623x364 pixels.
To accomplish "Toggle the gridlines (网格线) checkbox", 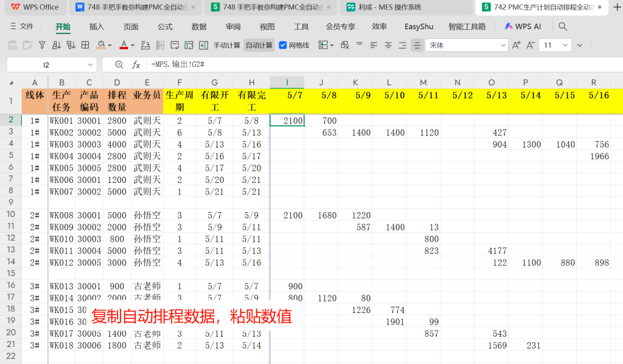I will coord(283,45).
